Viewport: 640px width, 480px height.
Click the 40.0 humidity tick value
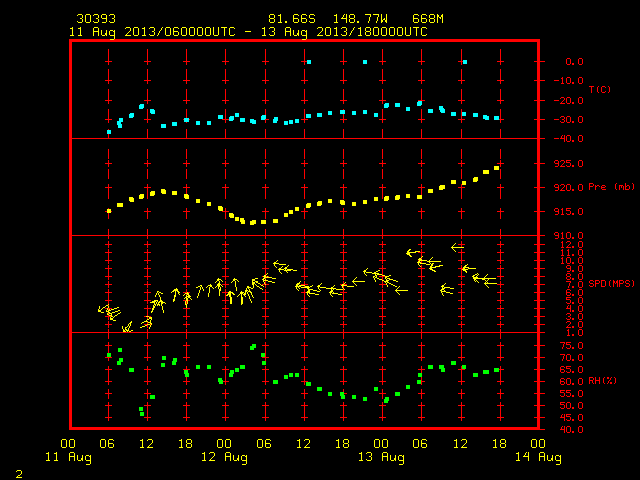(572, 430)
